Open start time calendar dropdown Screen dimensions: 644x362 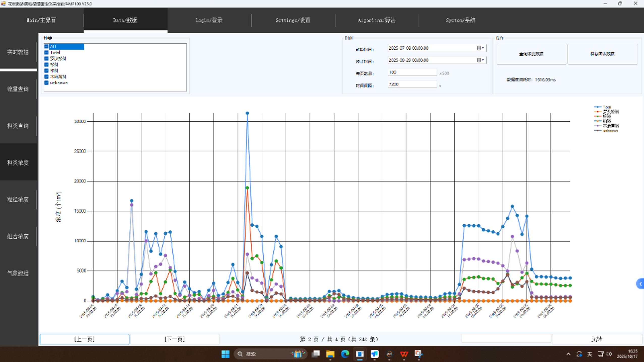tap(480, 48)
